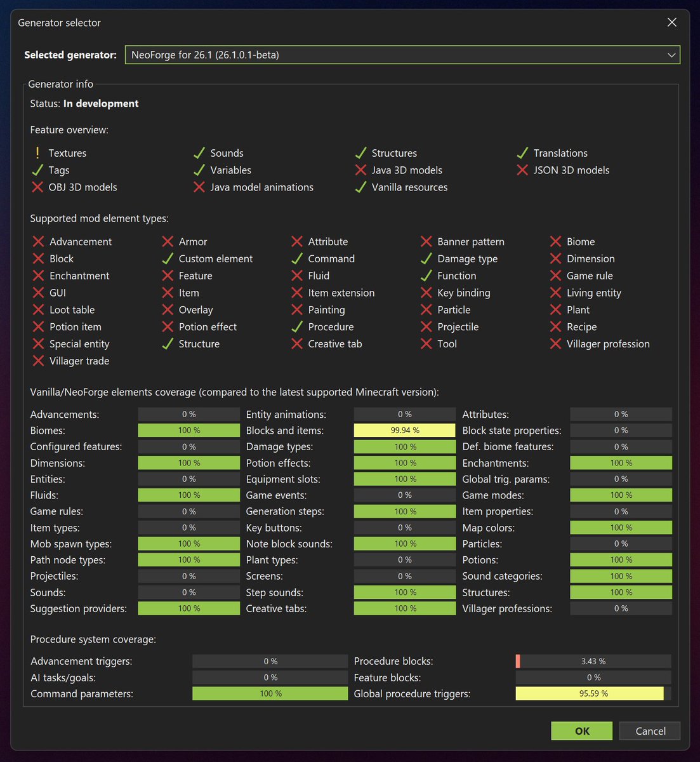Click the red X beside Villager trade
Screen dimensions: 700x762
[38, 361]
